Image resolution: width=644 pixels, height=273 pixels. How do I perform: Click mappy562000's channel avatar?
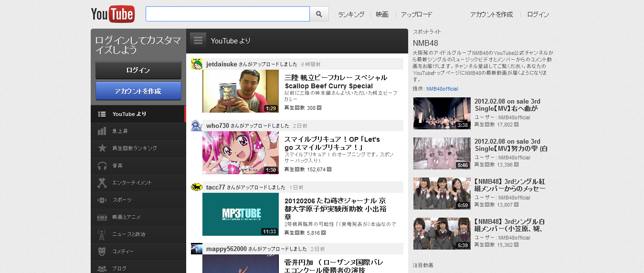197,249
